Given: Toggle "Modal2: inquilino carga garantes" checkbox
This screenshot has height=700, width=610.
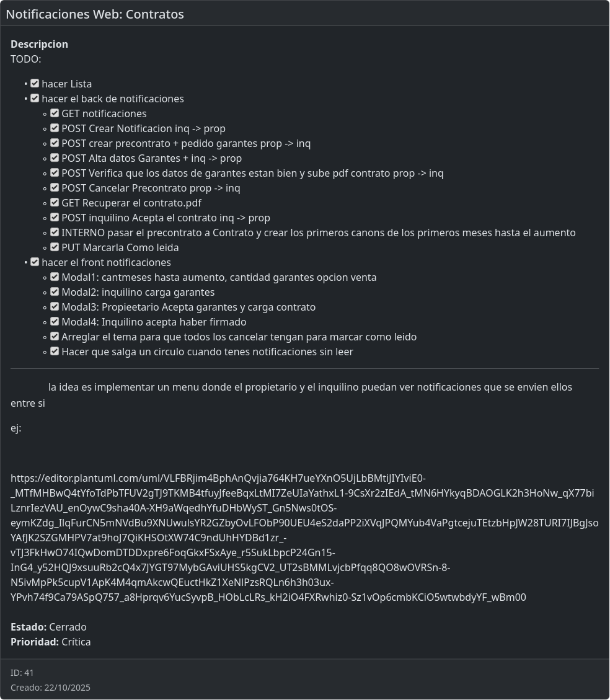Looking at the screenshot, I should pos(55,291).
